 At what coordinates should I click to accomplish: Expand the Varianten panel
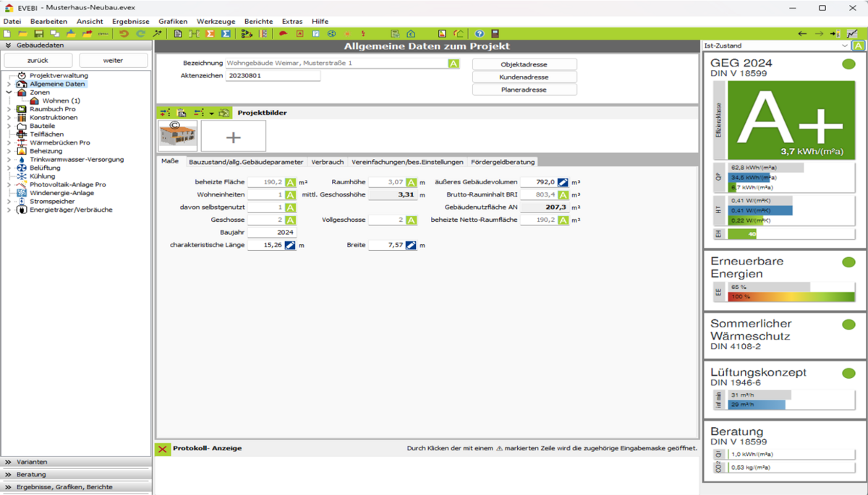(76, 462)
